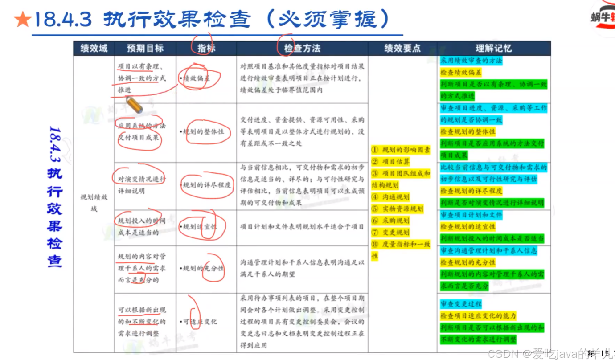Click key point ⑤ 实物资源规划
This screenshot has width=615, height=364.
[398, 209]
